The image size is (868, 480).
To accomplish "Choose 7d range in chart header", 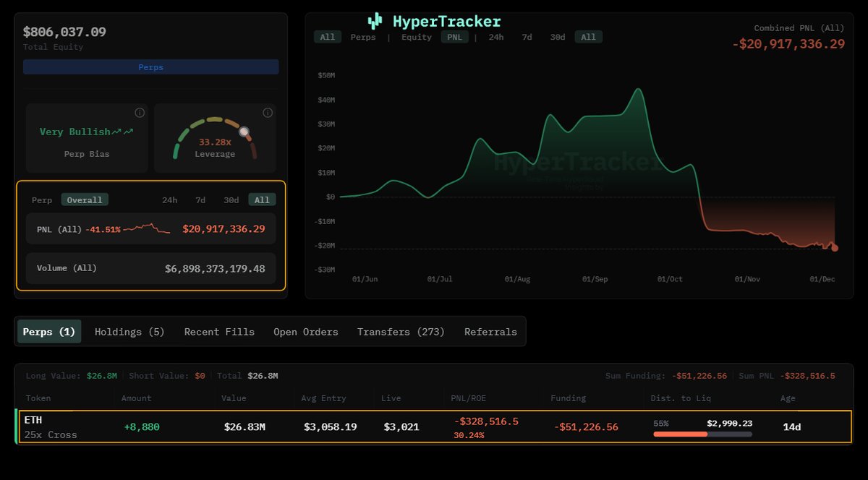I will (527, 37).
